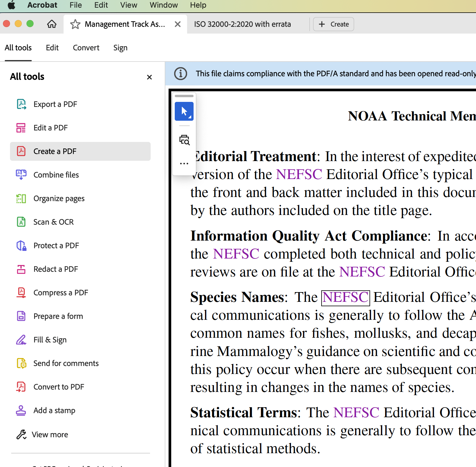Open the Edit a PDF tool
Image resolution: width=476 pixels, height=467 pixels.
pos(51,128)
